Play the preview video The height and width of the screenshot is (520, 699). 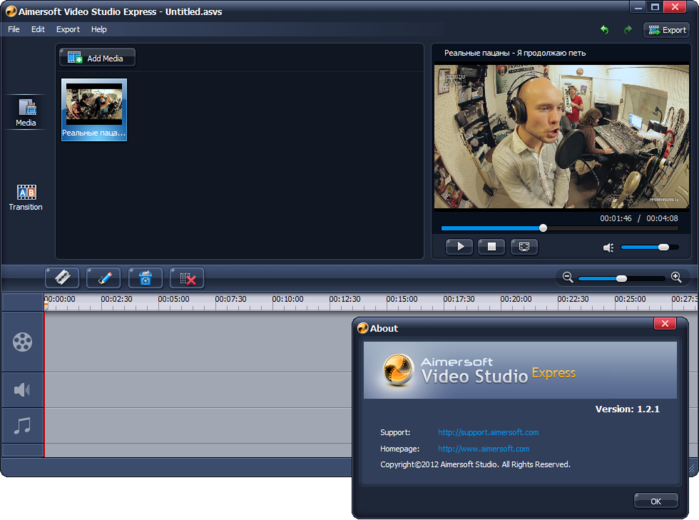point(460,247)
